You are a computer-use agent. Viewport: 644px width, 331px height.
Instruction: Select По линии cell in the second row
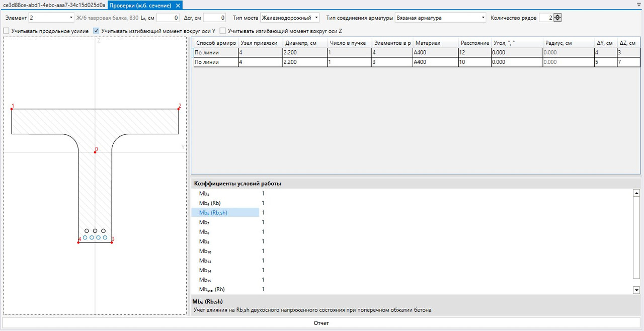216,62
